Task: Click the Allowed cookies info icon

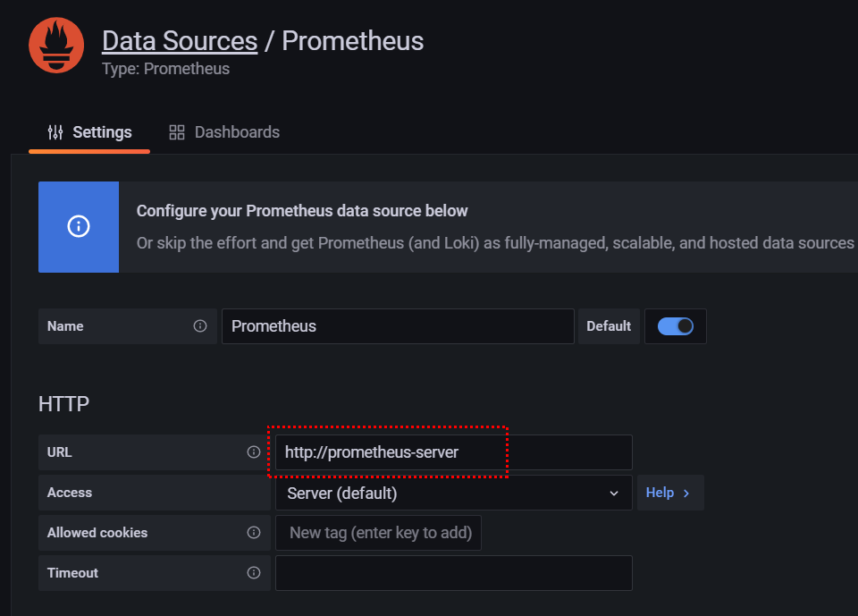Action: tap(254, 533)
